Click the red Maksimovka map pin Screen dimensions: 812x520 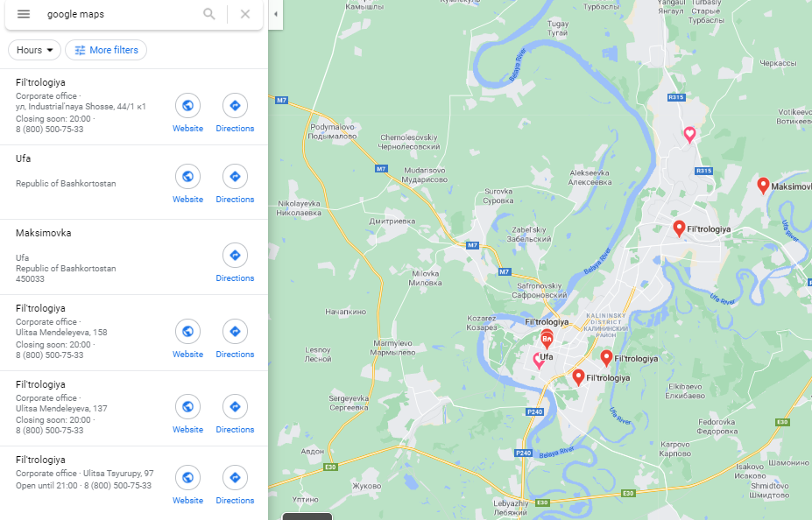tap(763, 186)
